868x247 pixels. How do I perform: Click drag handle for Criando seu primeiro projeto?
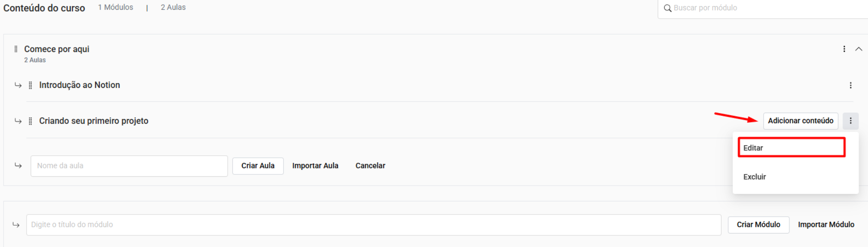coord(30,121)
